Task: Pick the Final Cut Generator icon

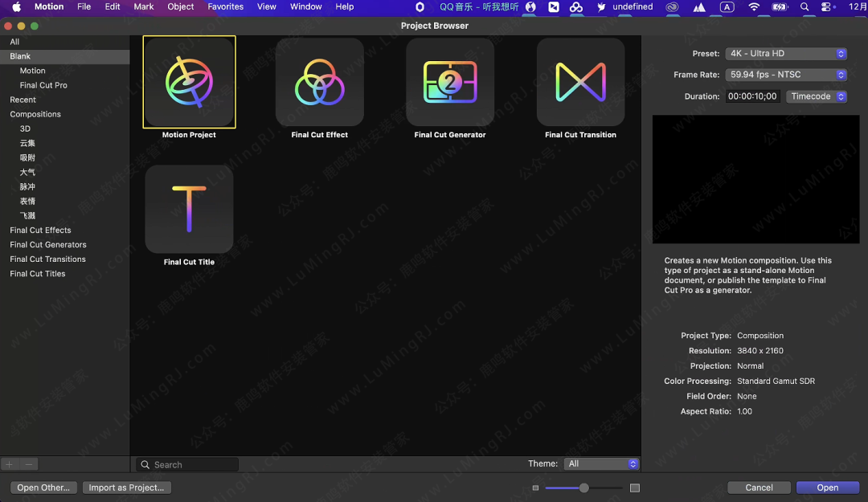Action: pyautogui.click(x=450, y=81)
